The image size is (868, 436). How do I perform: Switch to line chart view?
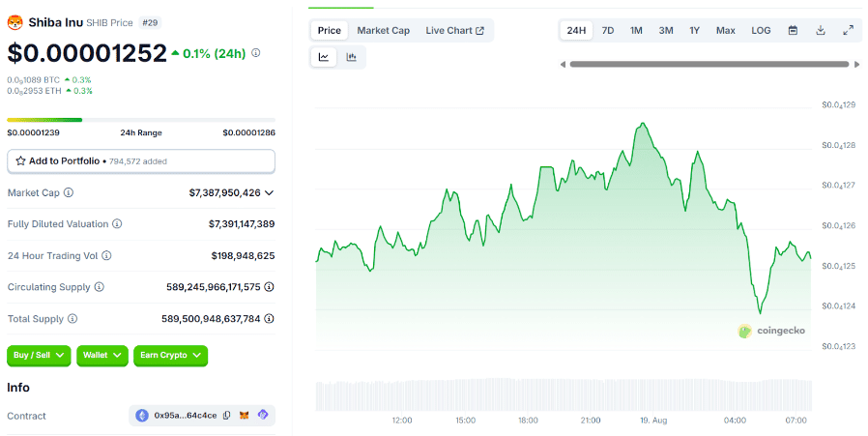(324, 57)
